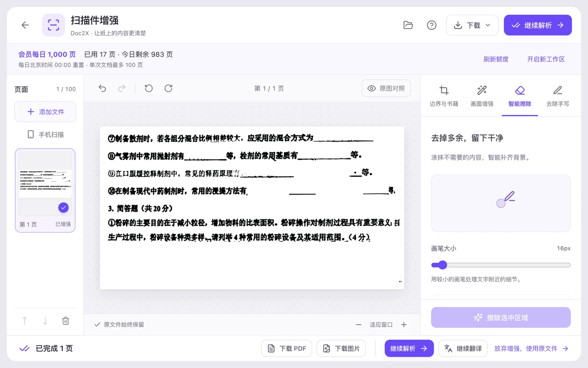Open the 下载 dropdown menu

(x=472, y=25)
